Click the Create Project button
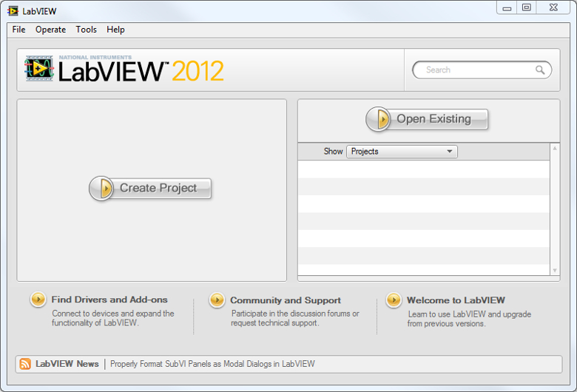The height and width of the screenshot is (392, 577). point(150,188)
